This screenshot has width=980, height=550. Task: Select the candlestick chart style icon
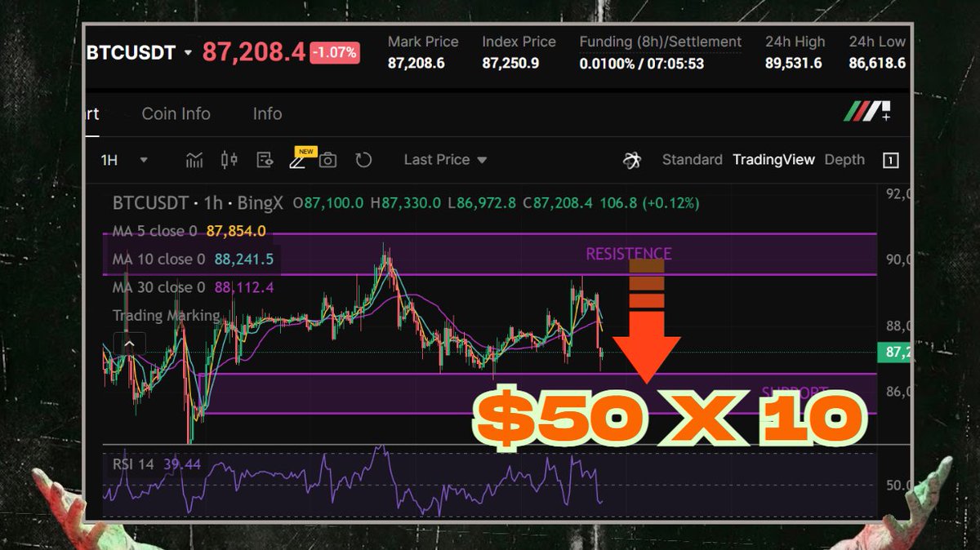pos(229,160)
